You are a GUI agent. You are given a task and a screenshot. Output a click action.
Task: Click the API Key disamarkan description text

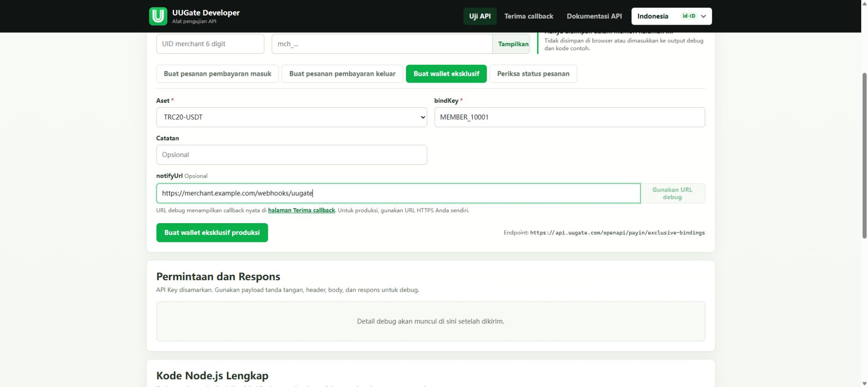(x=288, y=290)
